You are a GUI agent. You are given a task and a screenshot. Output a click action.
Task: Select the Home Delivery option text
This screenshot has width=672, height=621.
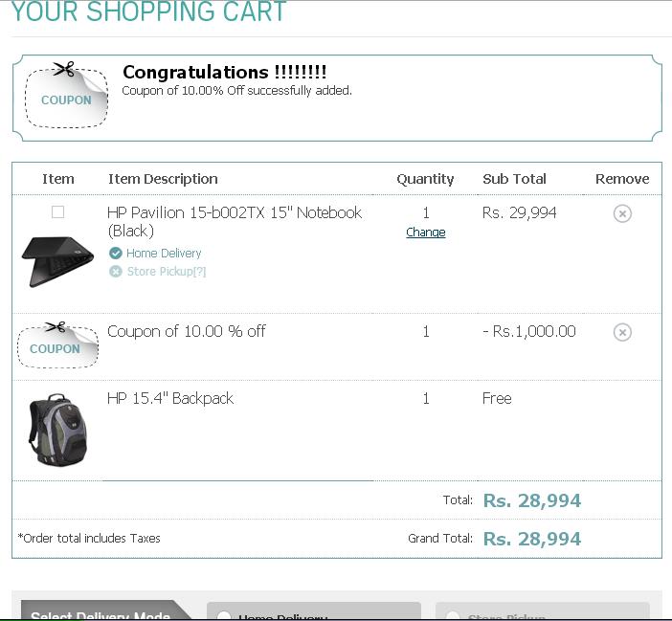(x=164, y=254)
